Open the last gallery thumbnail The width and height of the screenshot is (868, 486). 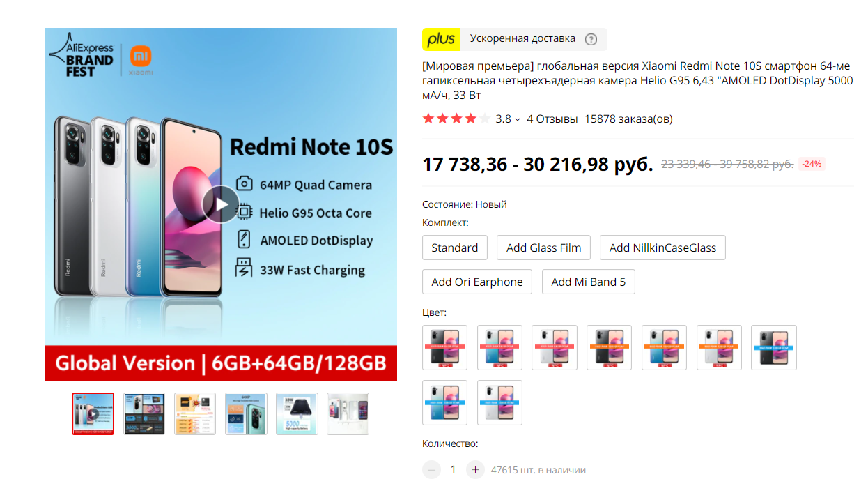tap(348, 413)
